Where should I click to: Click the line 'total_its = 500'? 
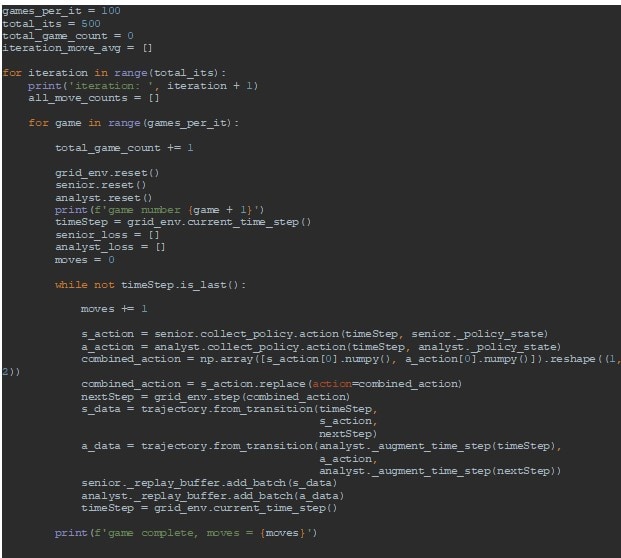tap(51, 23)
